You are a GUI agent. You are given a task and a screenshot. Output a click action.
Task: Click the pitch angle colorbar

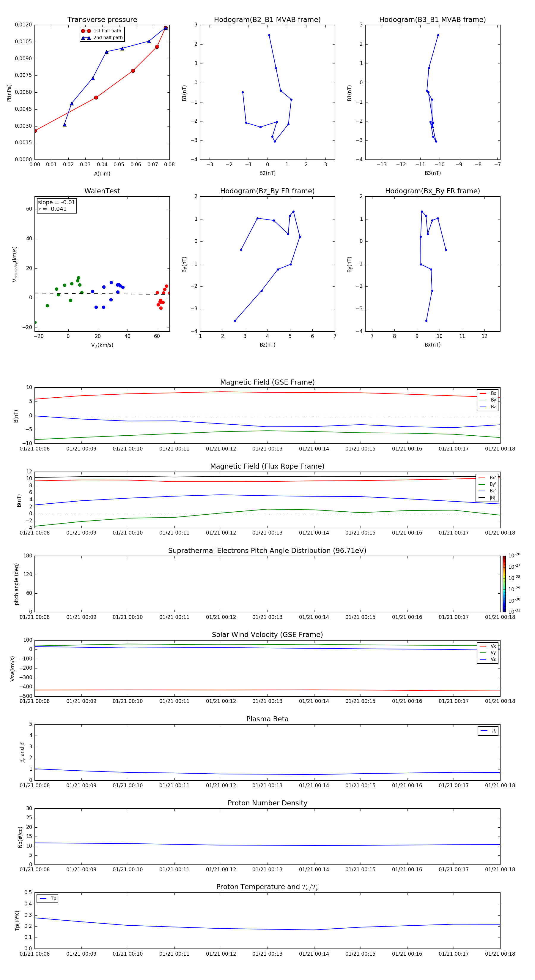504,584
